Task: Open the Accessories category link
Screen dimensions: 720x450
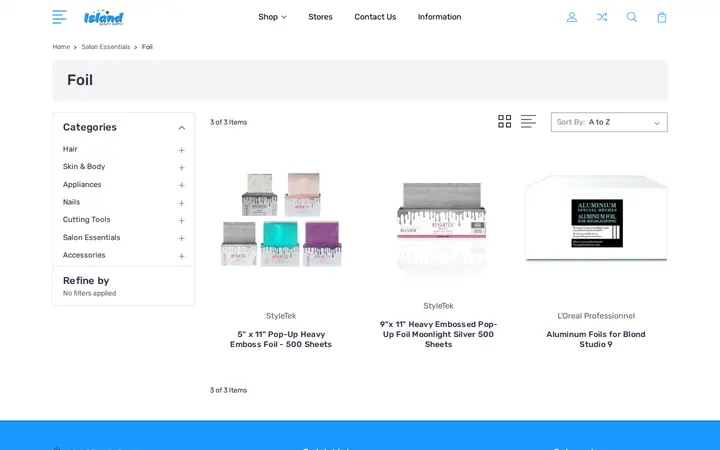Action: tap(84, 255)
